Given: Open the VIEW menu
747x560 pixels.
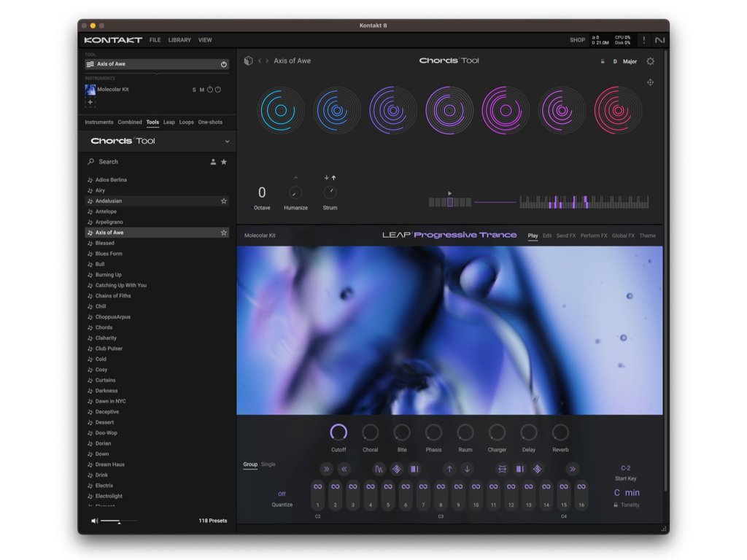Looking at the screenshot, I should click(x=205, y=40).
